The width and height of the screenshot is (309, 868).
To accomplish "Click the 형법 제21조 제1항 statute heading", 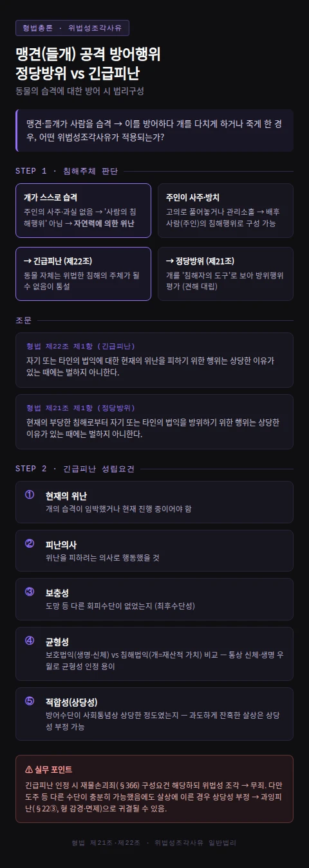I will click(80, 408).
